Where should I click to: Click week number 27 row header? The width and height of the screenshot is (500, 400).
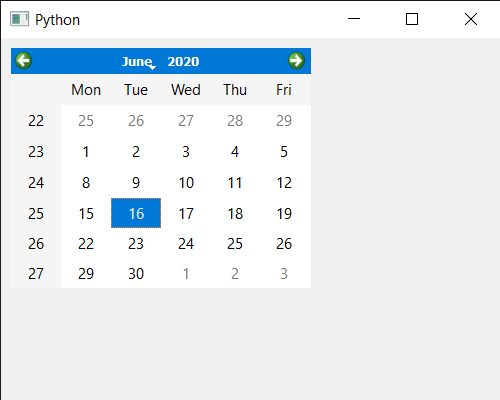(36, 274)
